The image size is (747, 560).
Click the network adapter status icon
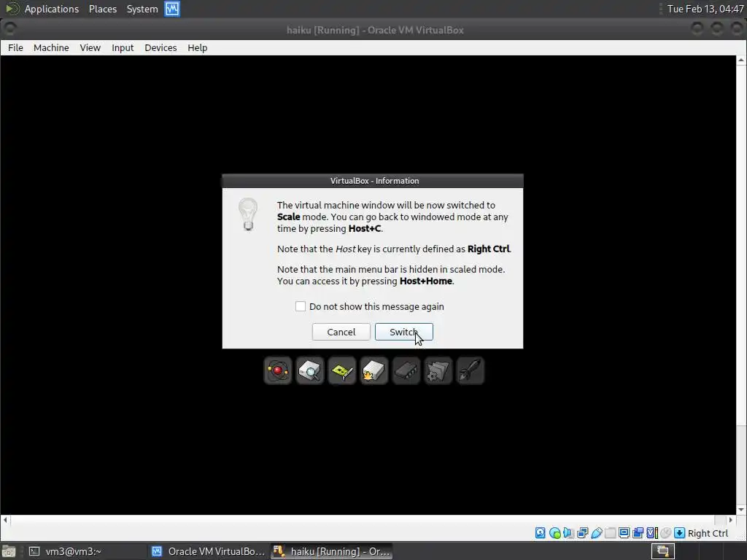tap(583, 533)
